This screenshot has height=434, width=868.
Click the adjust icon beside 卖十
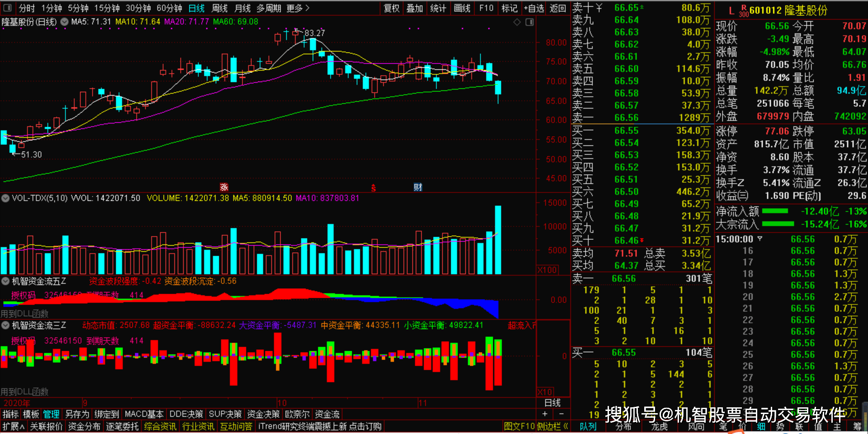pyautogui.click(x=599, y=8)
